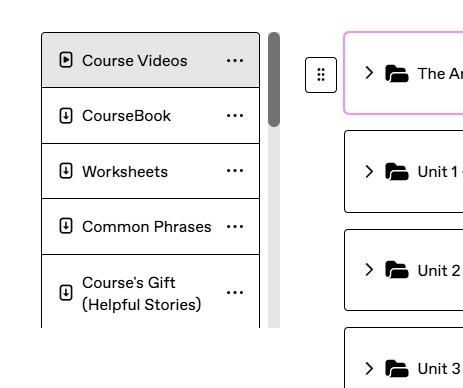463x388 pixels.
Task: Click the Unit 3 folder icon
Action: [x=396, y=368]
